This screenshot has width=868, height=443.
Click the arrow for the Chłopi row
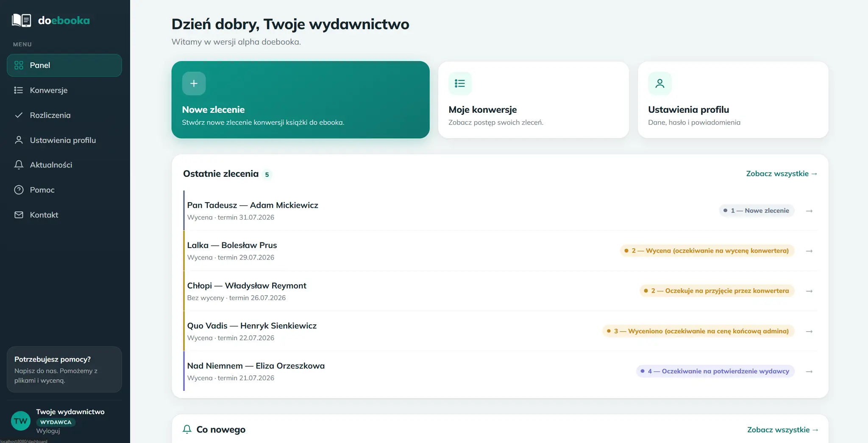tap(809, 291)
